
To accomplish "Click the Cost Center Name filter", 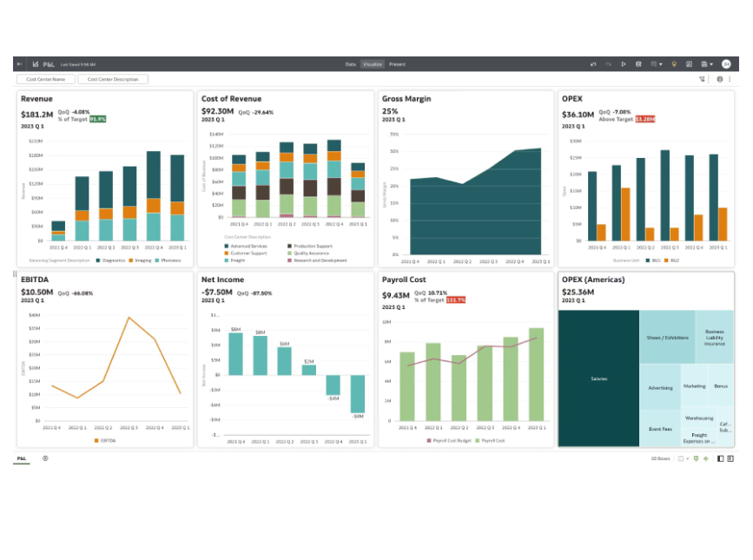I will point(45,79).
